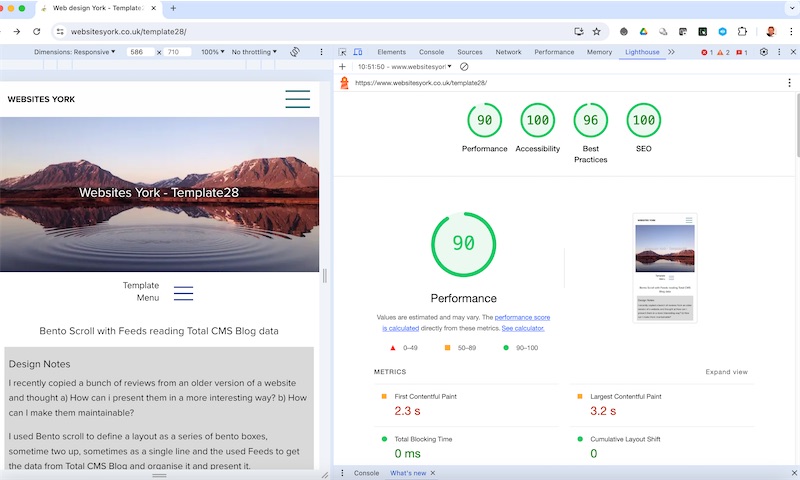Switch to the Network tab
This screenshot has width=800, height=480.
(x=508, y=52)
